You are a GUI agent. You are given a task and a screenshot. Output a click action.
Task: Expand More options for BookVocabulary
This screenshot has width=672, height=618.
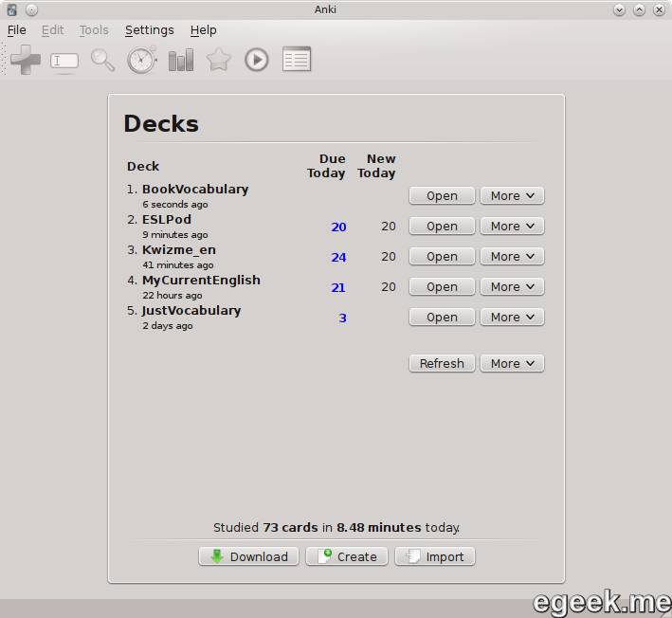[x=512, y=195]
